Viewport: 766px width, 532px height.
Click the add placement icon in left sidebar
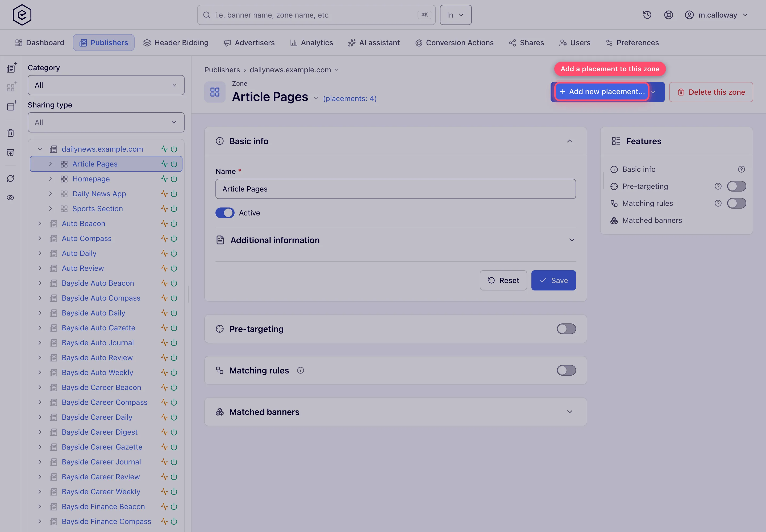tap(11, 106)
